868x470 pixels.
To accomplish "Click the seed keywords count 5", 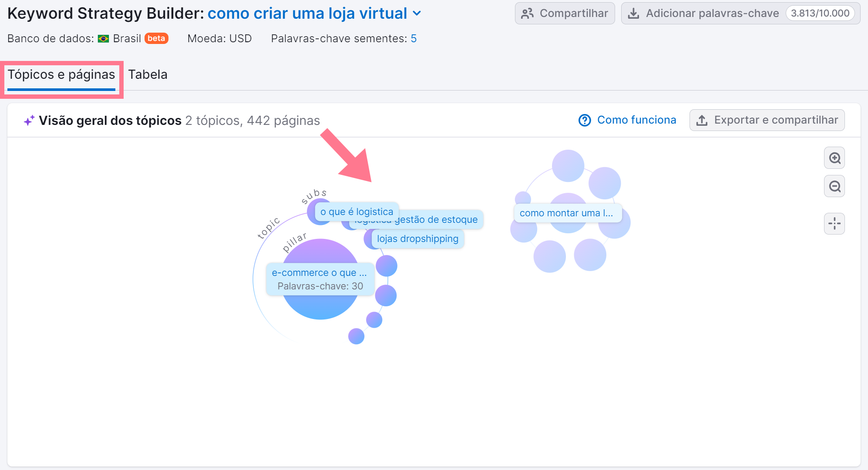I will point(414,39).
